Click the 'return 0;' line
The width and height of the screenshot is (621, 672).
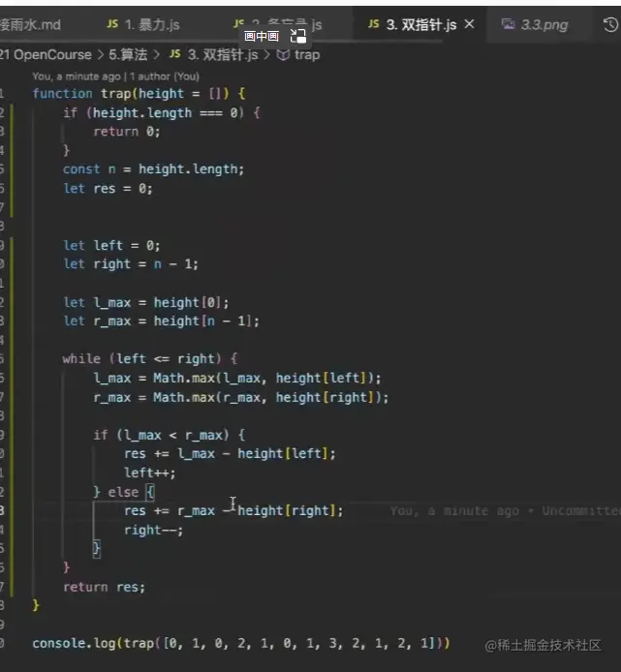point(127,132)
